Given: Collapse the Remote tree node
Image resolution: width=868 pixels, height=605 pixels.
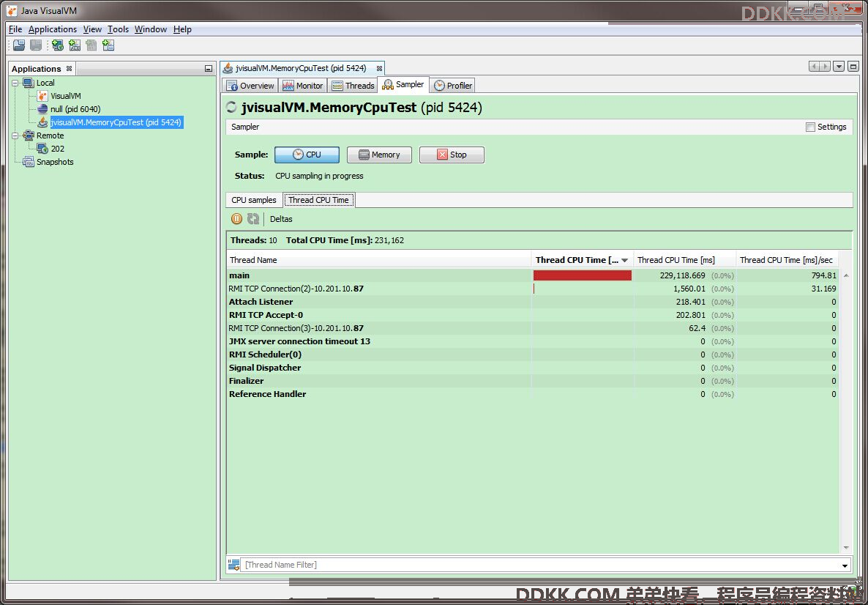Looking at the screenshot, I should click(15, 136).
